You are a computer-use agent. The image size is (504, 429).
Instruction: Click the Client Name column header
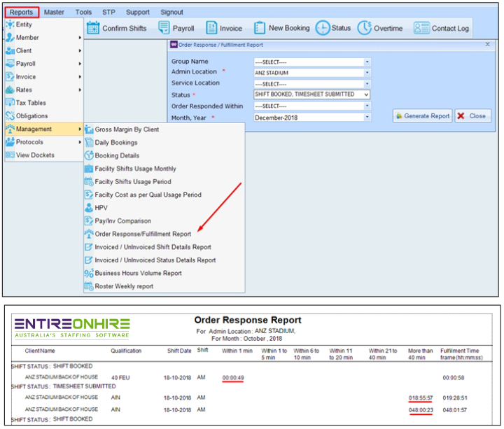(x=40, y=351)
